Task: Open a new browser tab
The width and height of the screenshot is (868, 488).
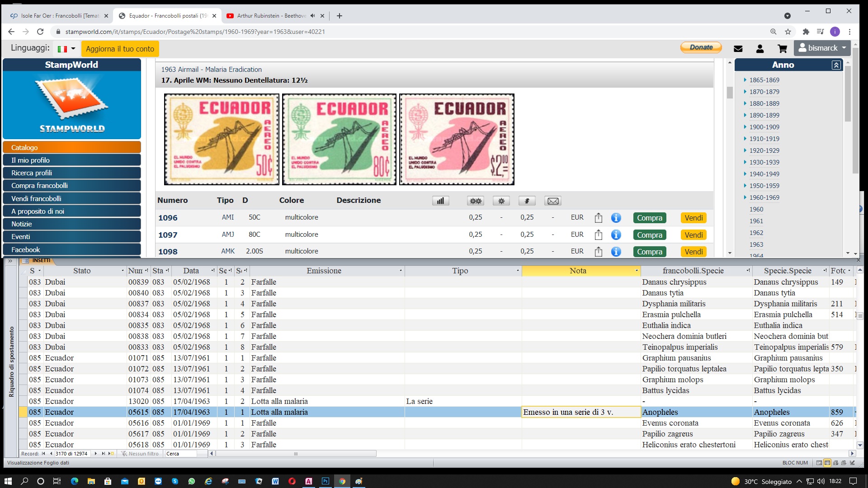Action: pyautogui.click(x=339, y=16)
